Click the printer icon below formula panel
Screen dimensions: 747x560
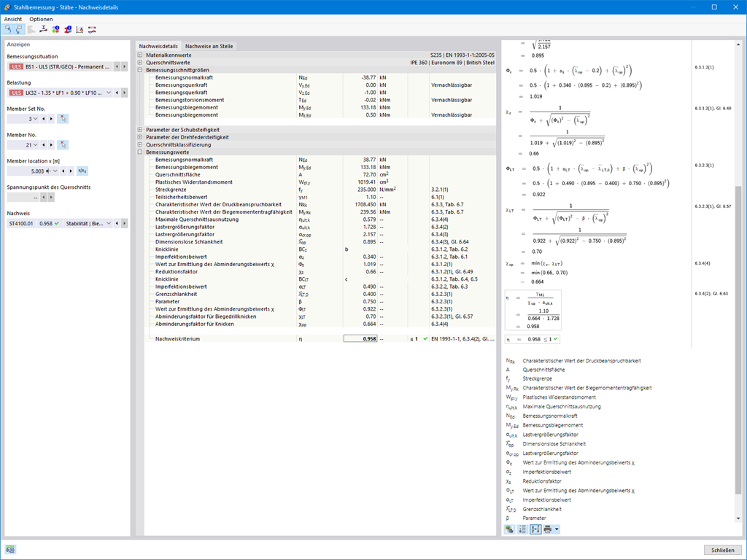(x=548, y=529)
